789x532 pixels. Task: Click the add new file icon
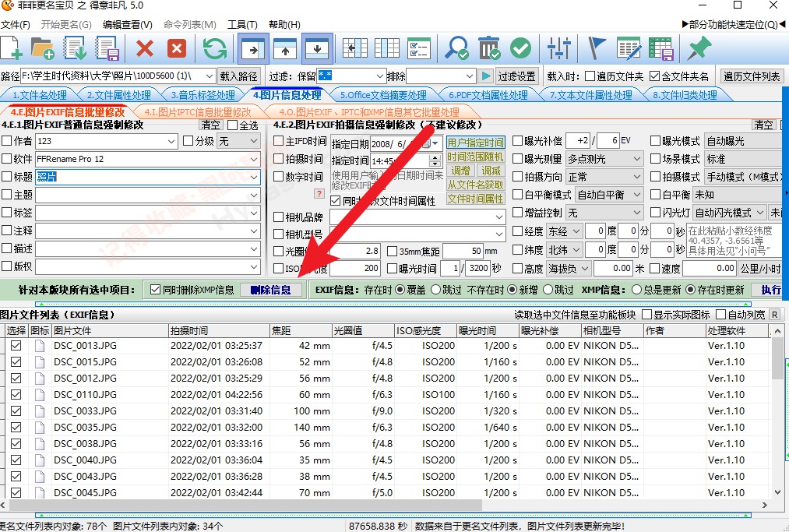[12, 49]
